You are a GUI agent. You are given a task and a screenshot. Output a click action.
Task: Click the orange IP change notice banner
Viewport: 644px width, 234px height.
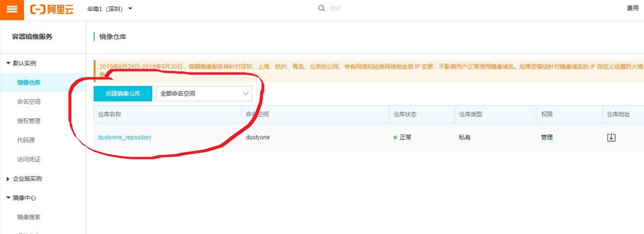click(x=368, y=70)
